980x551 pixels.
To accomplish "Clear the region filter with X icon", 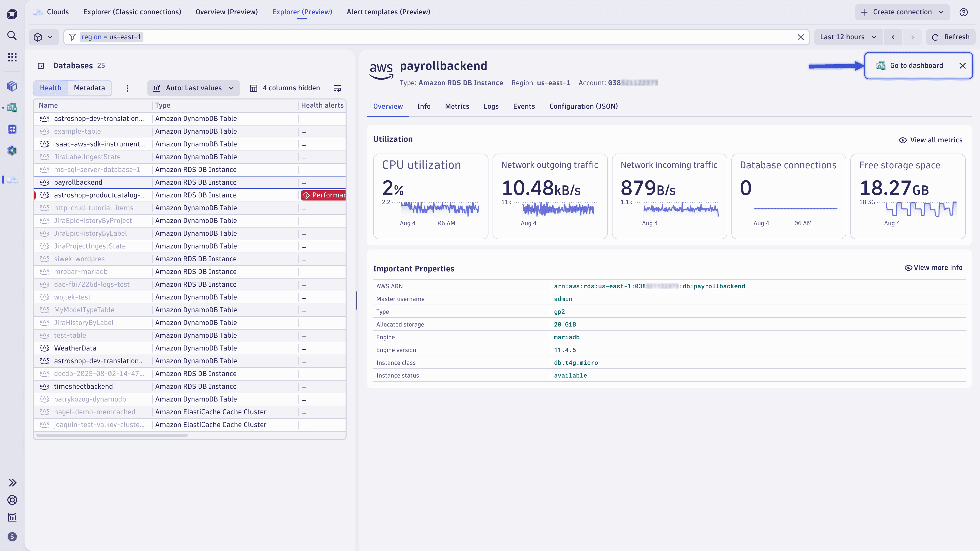I will pos(800,37).
